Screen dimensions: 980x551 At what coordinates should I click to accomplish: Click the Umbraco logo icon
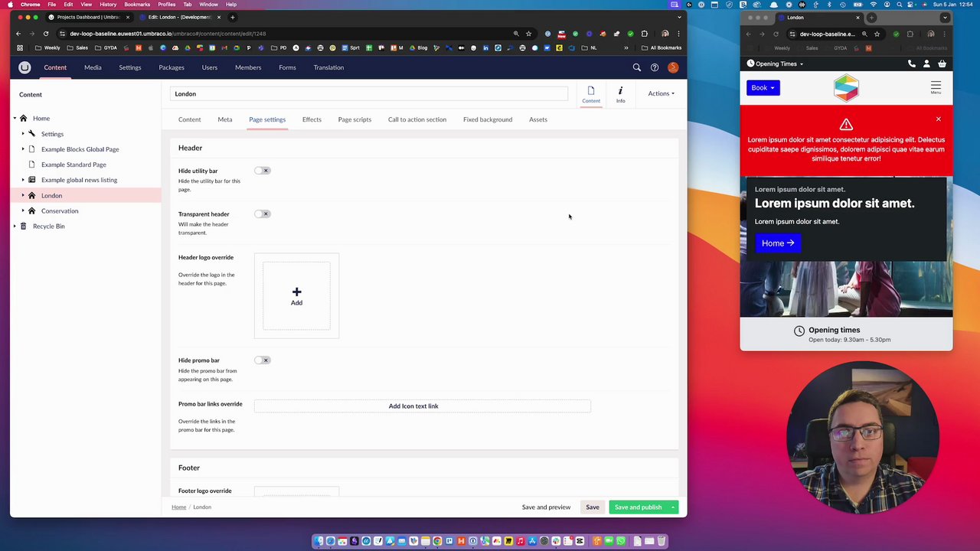pyautogui.click(x=24, y=67)
